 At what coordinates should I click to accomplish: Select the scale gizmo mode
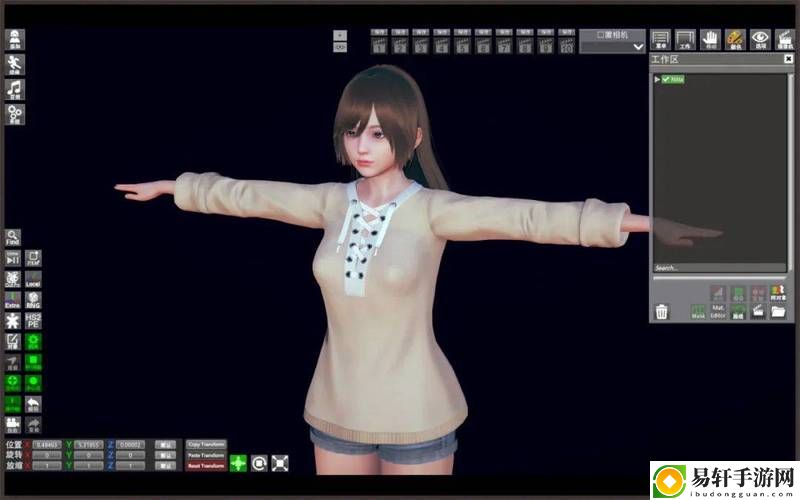tap(280, 463)
